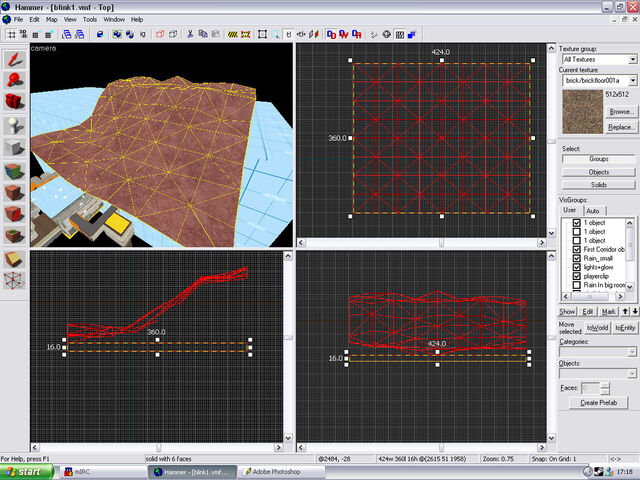Click the blue-red 'DD' toolbar icon
The width and height of the screenshot is (640, 480).
coord(331,35)
